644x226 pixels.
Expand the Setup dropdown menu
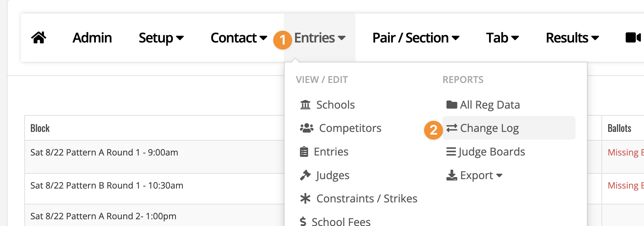tap(161, 38)
